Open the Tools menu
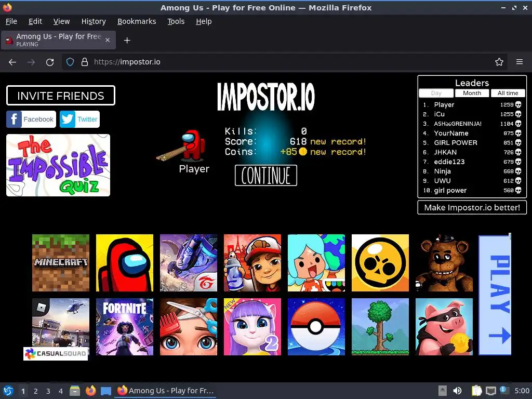532x399 pixels. coord(176,21)
